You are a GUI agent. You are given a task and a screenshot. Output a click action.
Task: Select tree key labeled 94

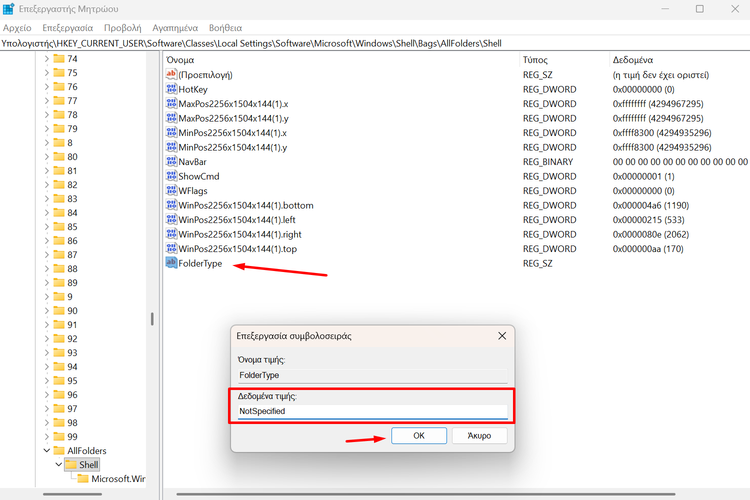point(72,367)
